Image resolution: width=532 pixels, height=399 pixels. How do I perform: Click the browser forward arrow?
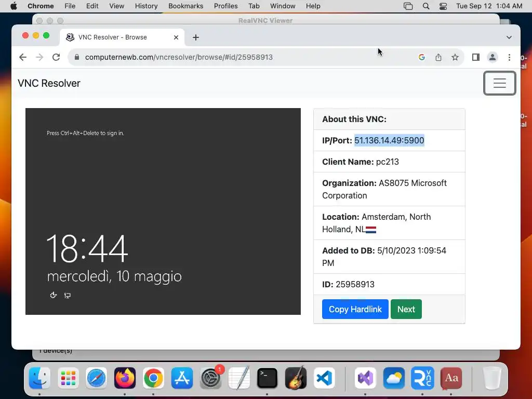(39, 57)
